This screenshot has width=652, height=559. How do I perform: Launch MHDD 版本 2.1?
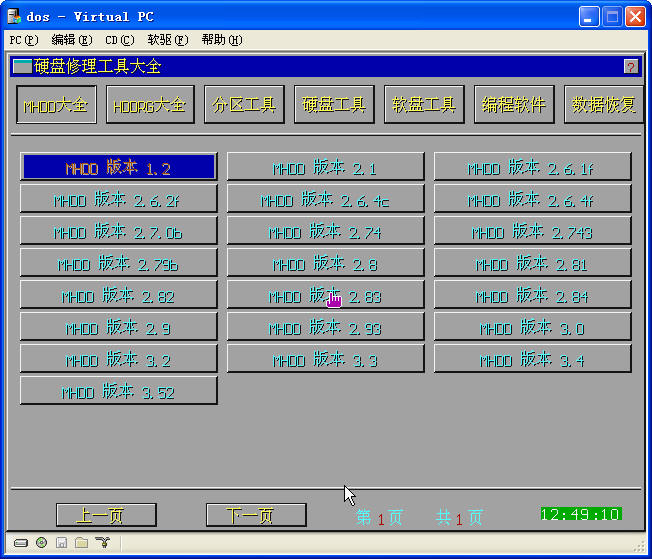[325, 167]
